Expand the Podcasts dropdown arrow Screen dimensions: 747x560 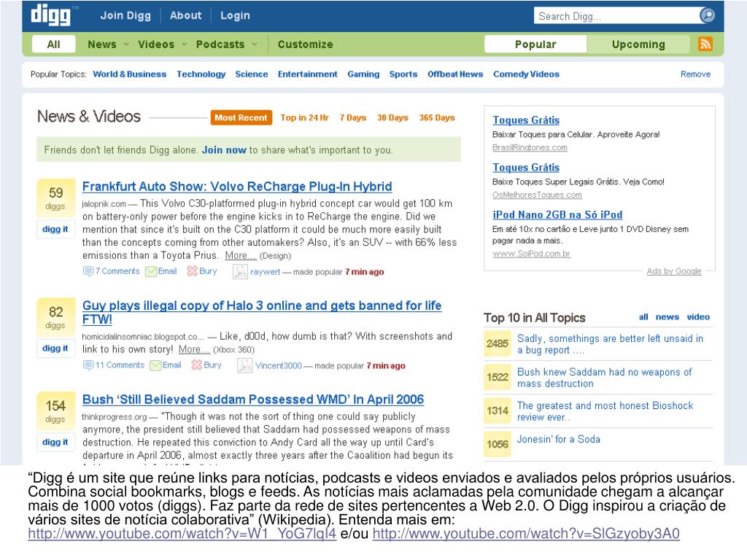point(255,44)
